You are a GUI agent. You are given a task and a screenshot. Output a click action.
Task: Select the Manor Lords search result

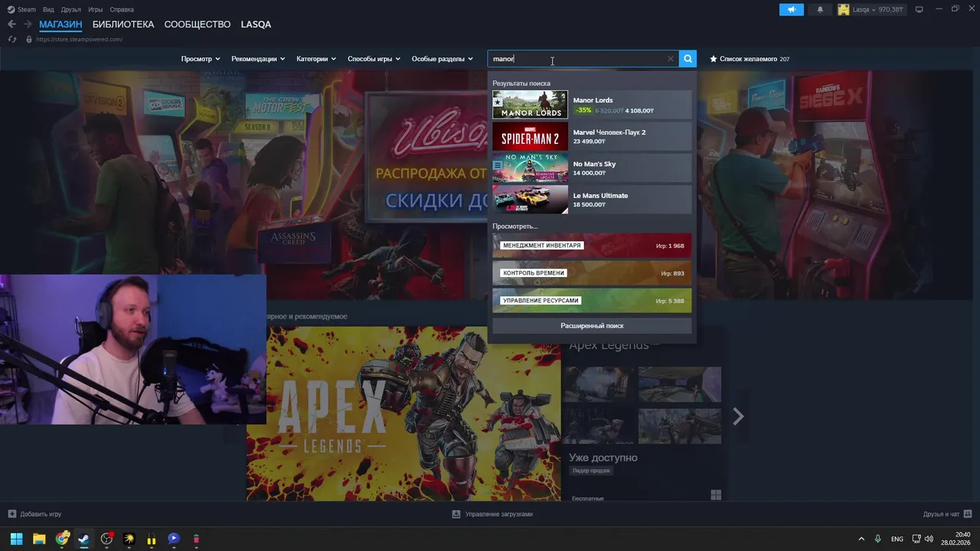(592, 105)
